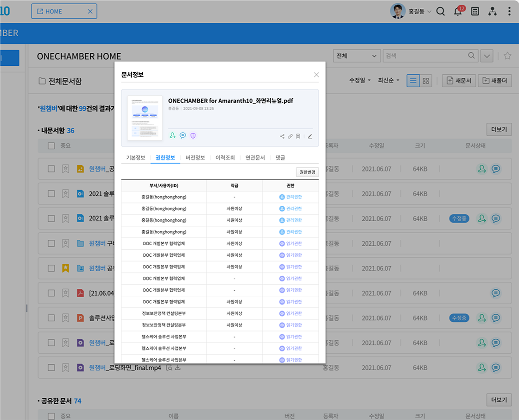Click the download icon beside 로딩화면_final.mp4
The image size is (519, 420).
178,367
